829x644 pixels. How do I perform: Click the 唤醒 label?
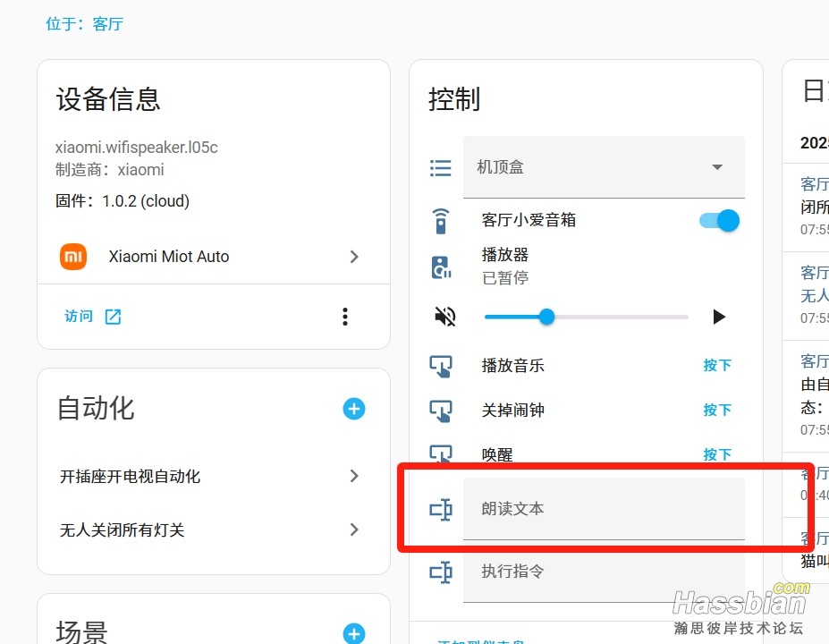pos(497,454)
